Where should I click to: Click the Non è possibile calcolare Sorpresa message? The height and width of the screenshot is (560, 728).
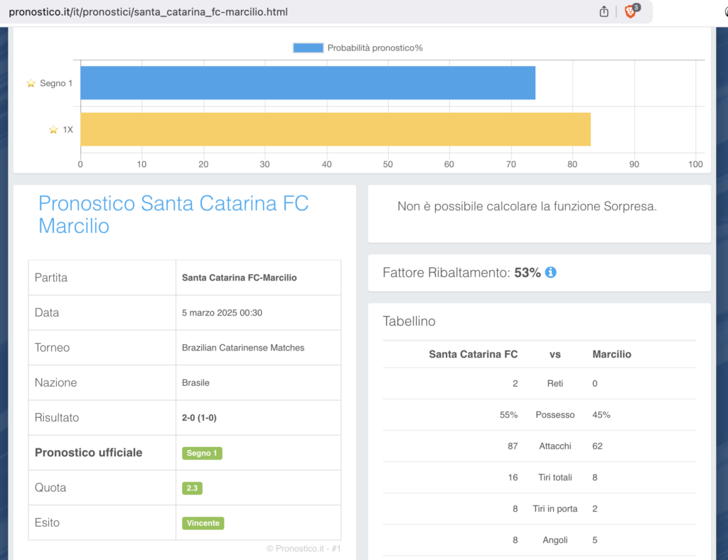527,207
